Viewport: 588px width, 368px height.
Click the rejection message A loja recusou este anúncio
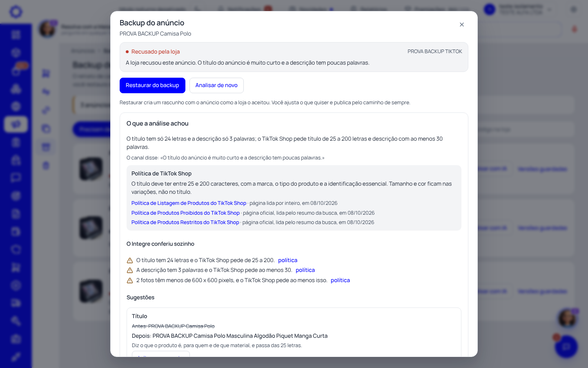[x=247, y=63]
